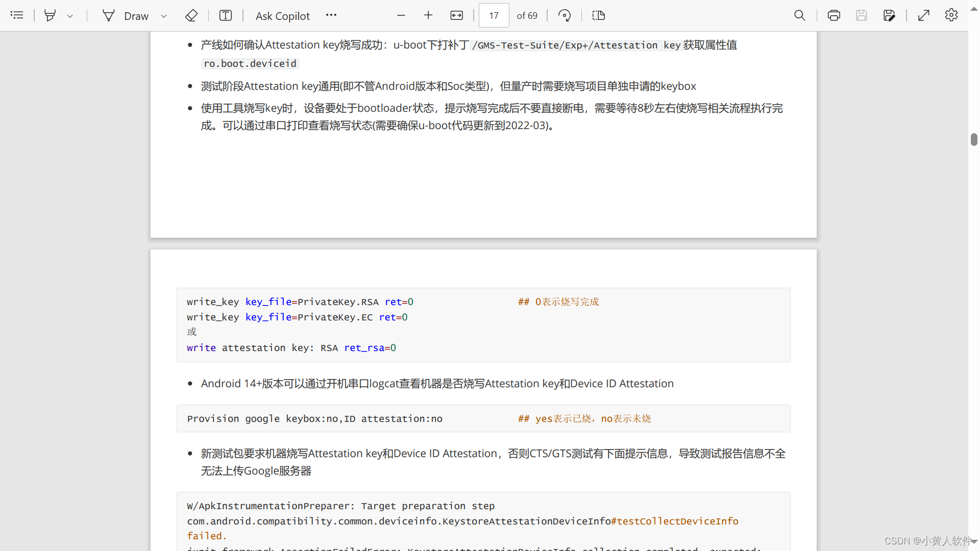The height and width of the screenshot is (551, 980).
Task: Zoom in with the plus button
Action: [428, 15]
